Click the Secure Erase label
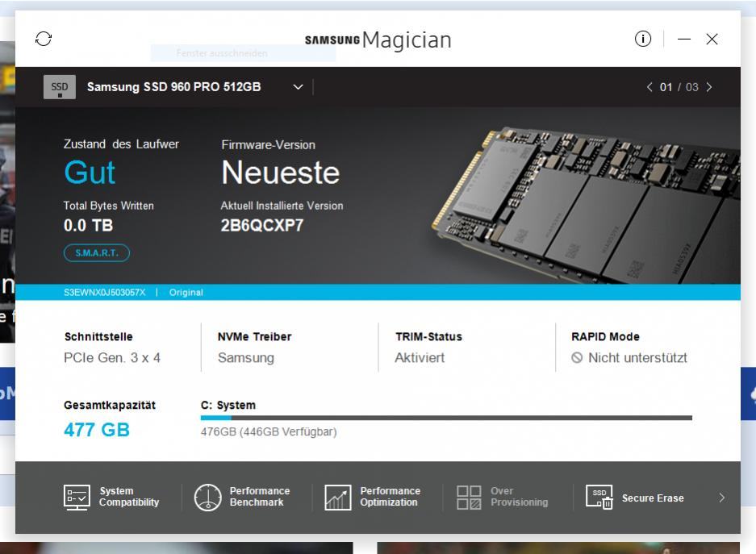 coord(653,498)
